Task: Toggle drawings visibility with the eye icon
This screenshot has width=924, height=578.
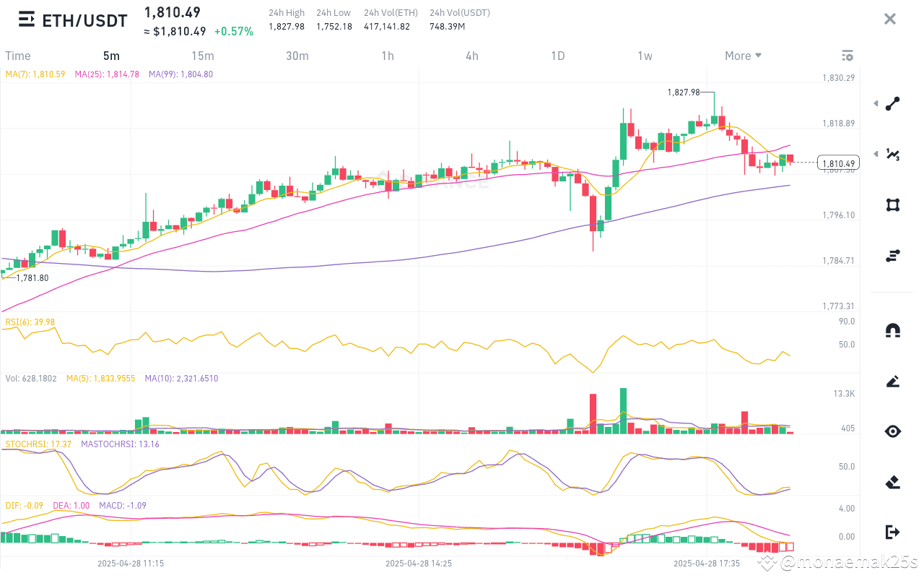Action: (x=893, y=431)
